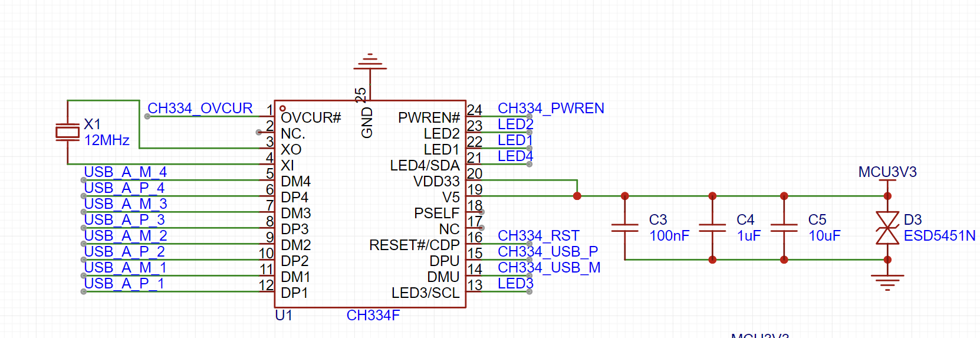Click the U1 designator text
This screenshot has height=338, width=980.
tap(284, 316)
